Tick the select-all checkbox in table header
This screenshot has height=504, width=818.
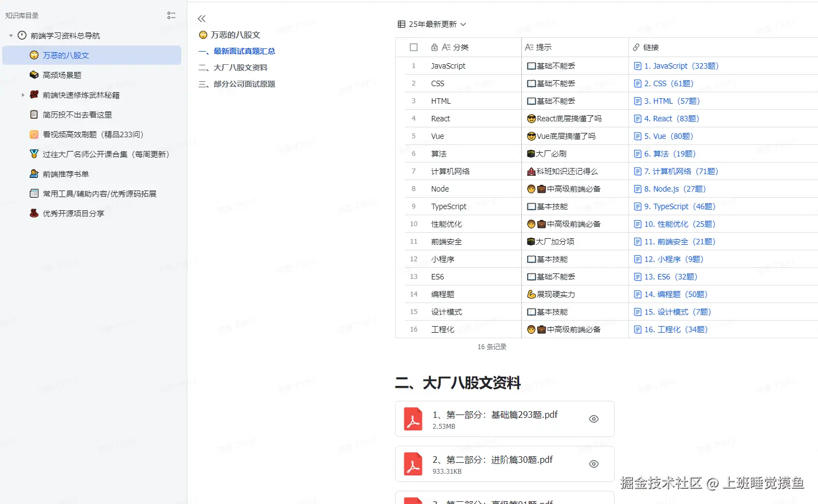(x=414, y=47)
